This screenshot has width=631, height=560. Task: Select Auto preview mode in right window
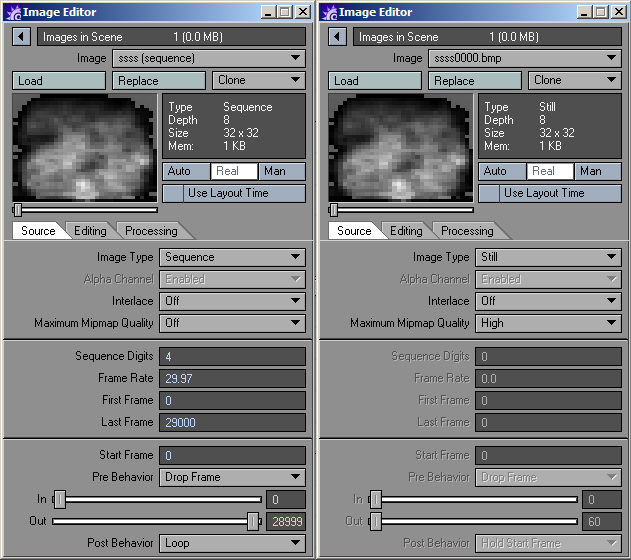[502, 171]
